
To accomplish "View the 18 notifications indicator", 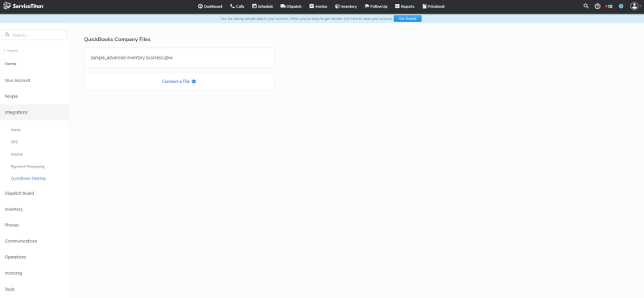I will pyautogui.click(x=609, y=6).
